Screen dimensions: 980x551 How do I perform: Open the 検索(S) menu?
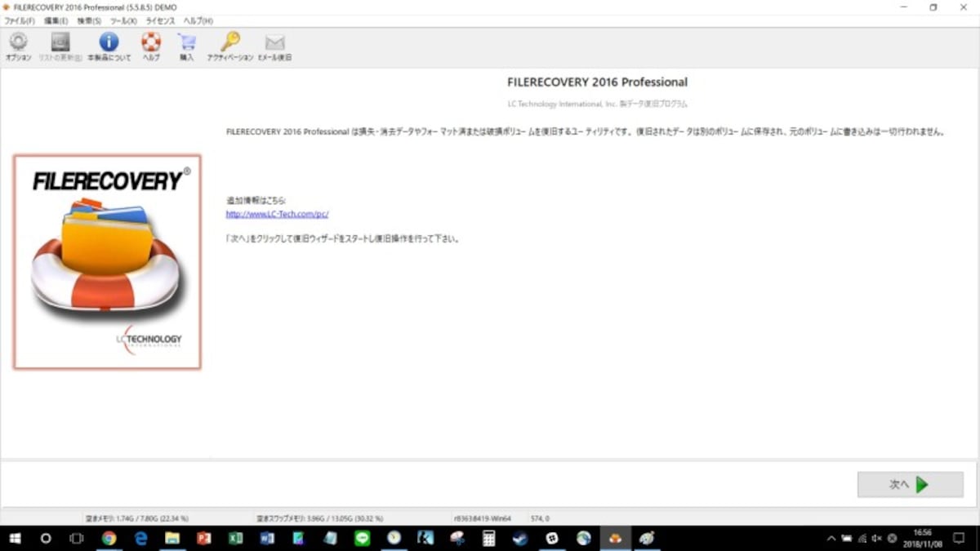click(89, 20)
